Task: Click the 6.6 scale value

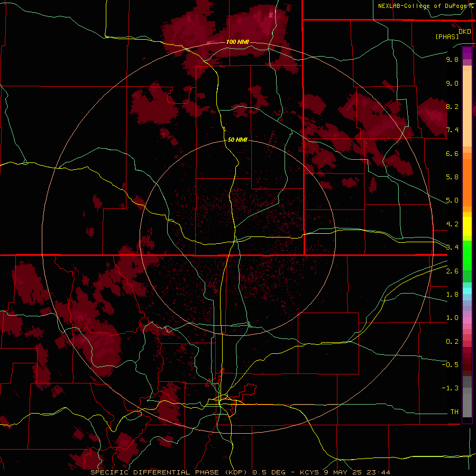Action: click(x=452, y=153)
